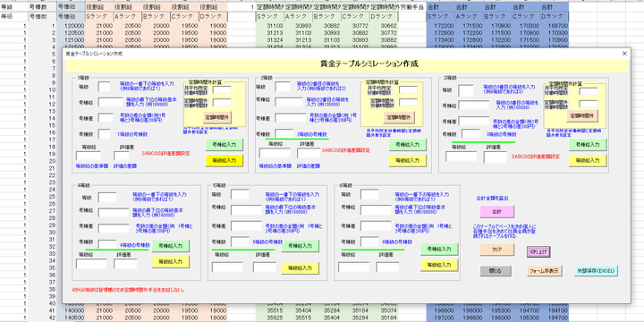Viewport: 644px width, 322px height.
Task: Click the クリア button
Action: (x=497, y=250)
